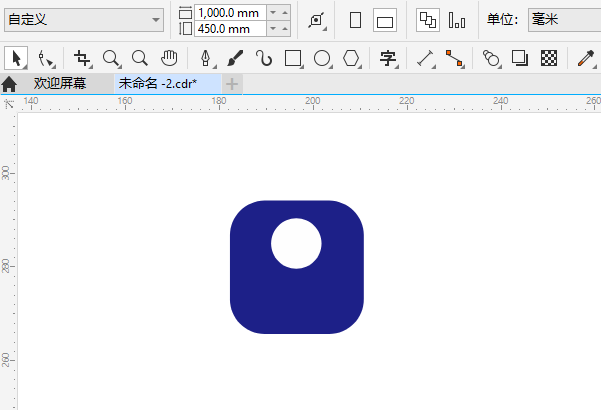This screenshot has height=410, width=601.
Task: Select the Shape edit tool
Action: tap(45, 59)
